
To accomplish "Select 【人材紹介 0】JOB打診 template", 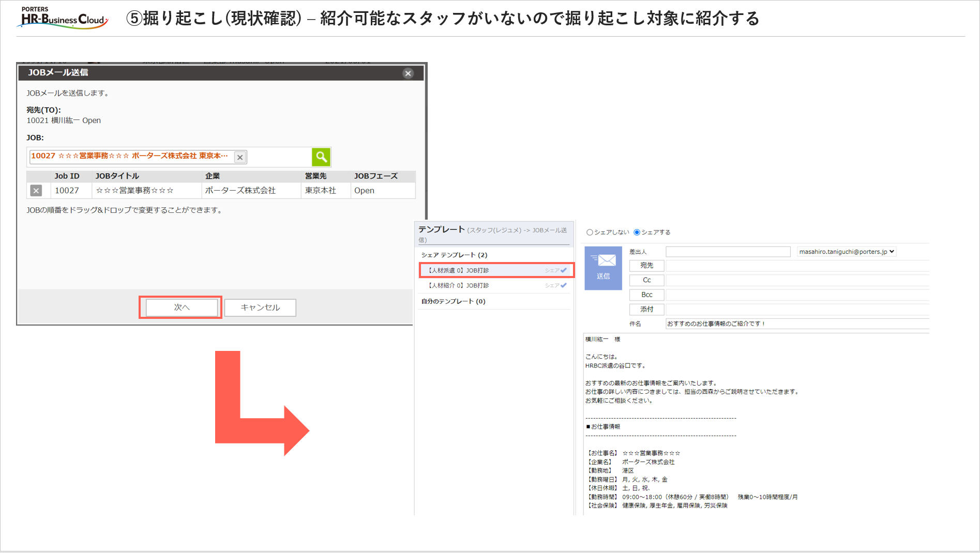I will click(x=458, y=285).
